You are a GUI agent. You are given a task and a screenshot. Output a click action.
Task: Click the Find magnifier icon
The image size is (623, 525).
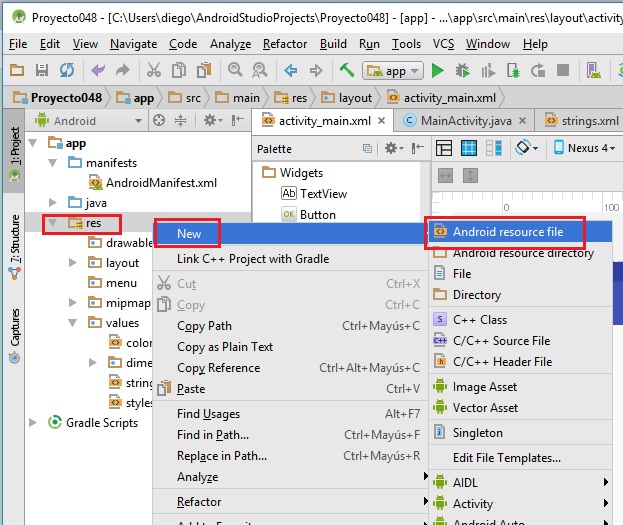pos(235,70)
